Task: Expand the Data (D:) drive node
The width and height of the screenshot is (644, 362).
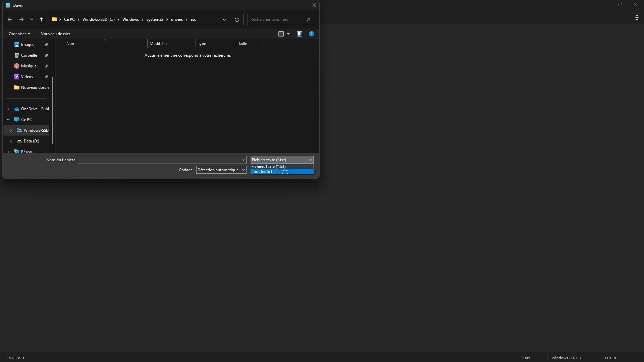Action: click(x=11, y=141)
